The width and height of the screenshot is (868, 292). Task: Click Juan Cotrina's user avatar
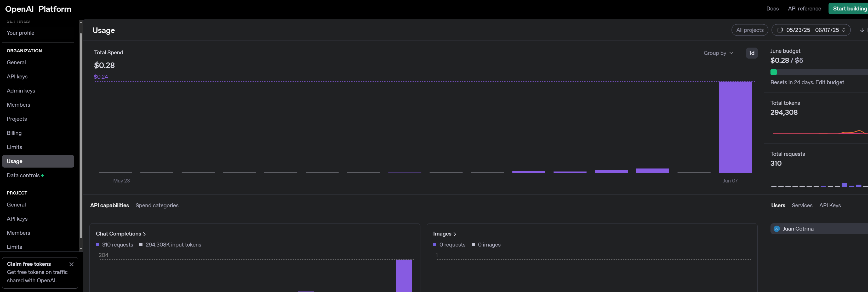click(x=777, y=229)
